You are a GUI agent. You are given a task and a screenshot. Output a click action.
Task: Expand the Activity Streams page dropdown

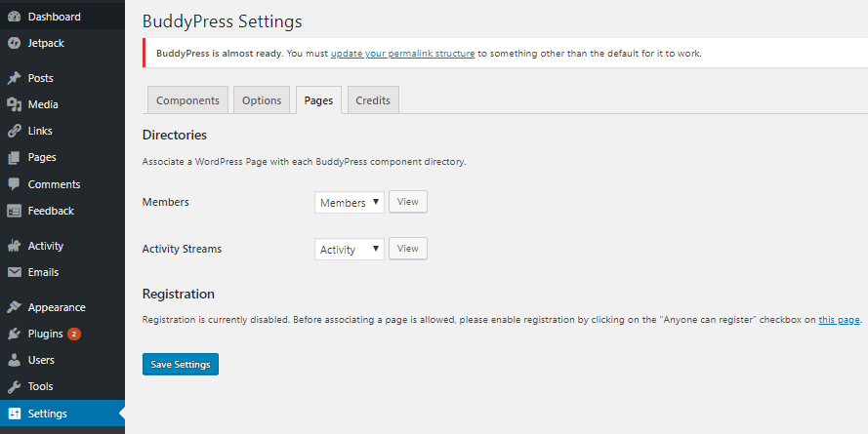[x=350, y=250]
